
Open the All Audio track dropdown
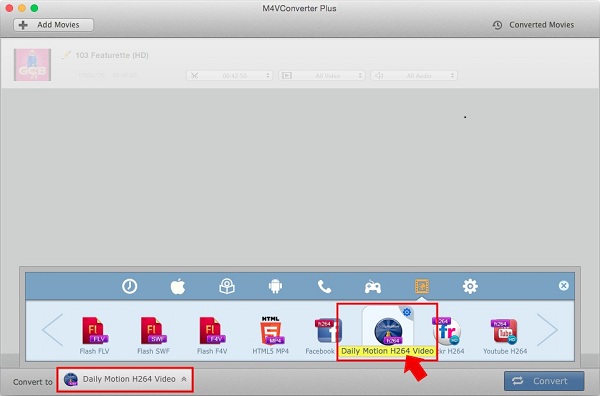coord(414,76)
